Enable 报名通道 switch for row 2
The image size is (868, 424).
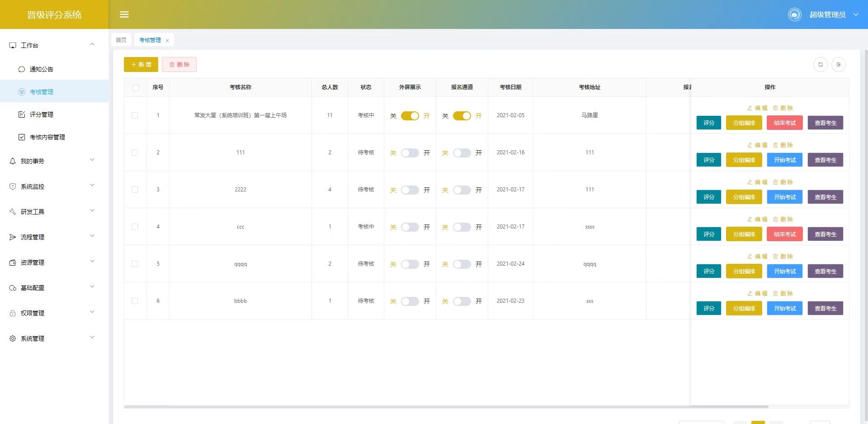(x=462, y=153)
